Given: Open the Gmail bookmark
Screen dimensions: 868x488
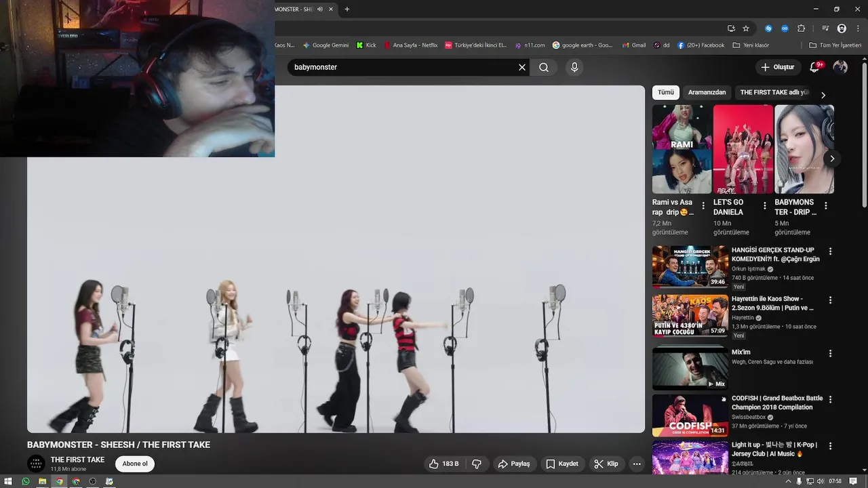Looking at the screenshot, I should pos(633,45).
